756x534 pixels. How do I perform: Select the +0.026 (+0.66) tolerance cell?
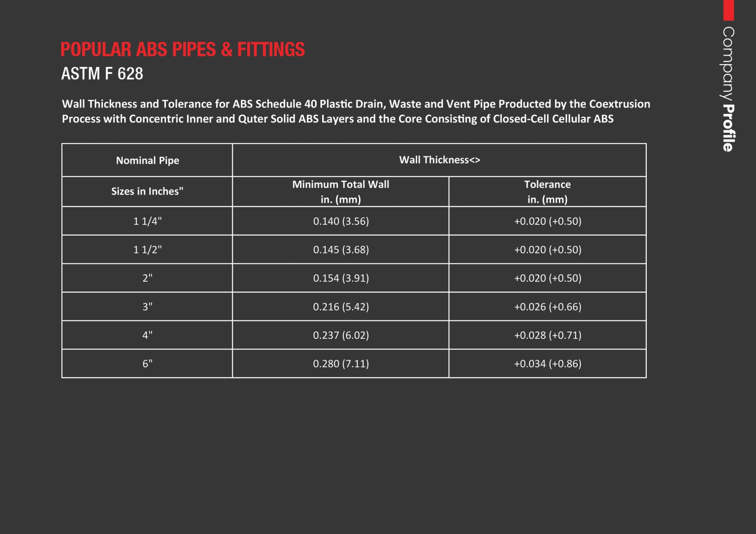(x=548, y=307)
